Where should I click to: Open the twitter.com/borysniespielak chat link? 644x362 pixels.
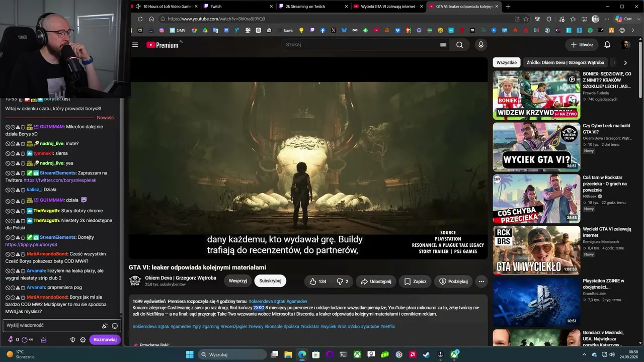[x=60, y=180]
